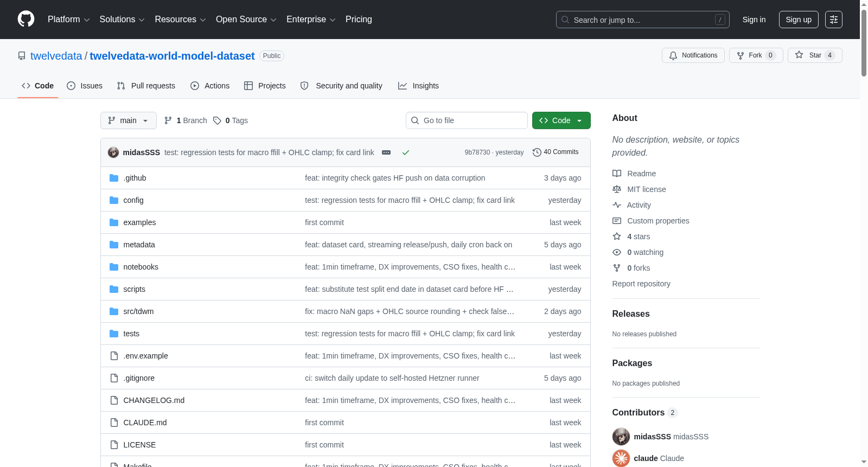Viewport: 868px width, 467px height.
Task: Click the scripts folder icon
Action: coord(114,289)
